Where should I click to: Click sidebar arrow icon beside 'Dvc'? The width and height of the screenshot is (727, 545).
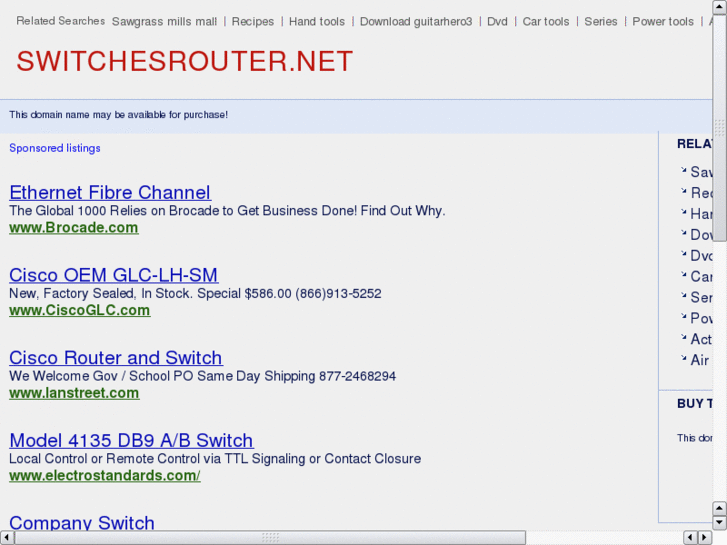683,253
